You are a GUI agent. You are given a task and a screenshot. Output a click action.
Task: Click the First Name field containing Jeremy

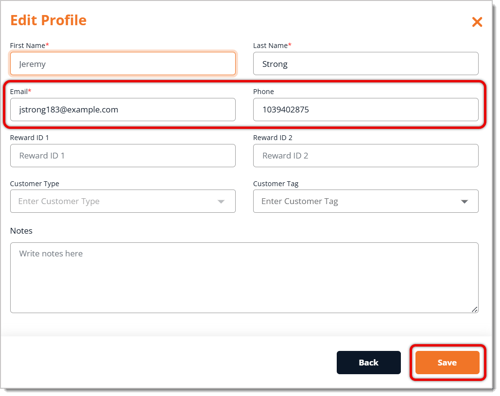[123, 63]
